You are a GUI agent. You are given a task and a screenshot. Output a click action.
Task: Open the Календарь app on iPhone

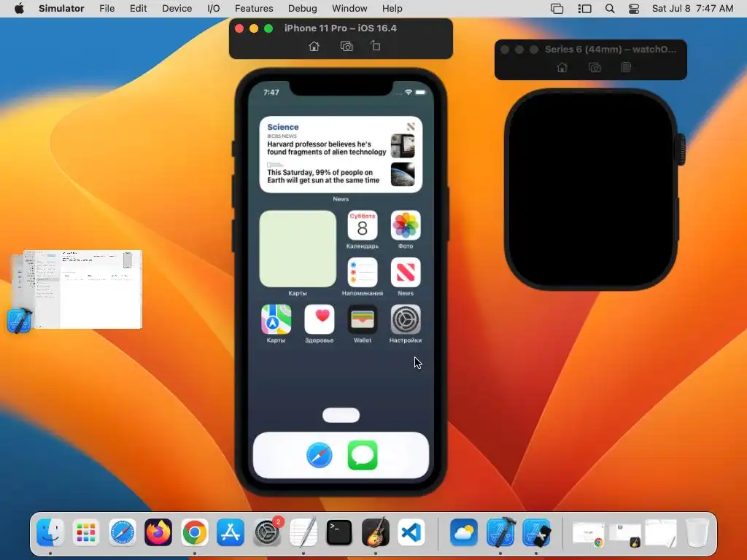coord(363,225)
